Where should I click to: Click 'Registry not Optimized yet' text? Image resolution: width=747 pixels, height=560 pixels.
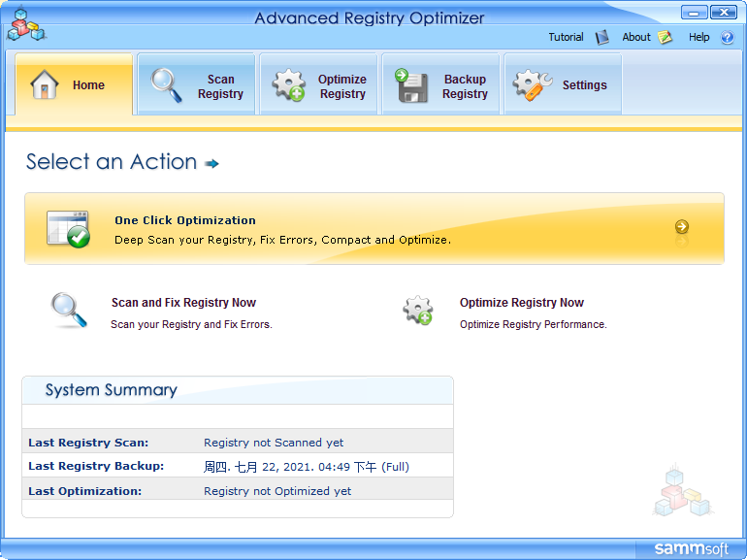(x=277, y=491)
